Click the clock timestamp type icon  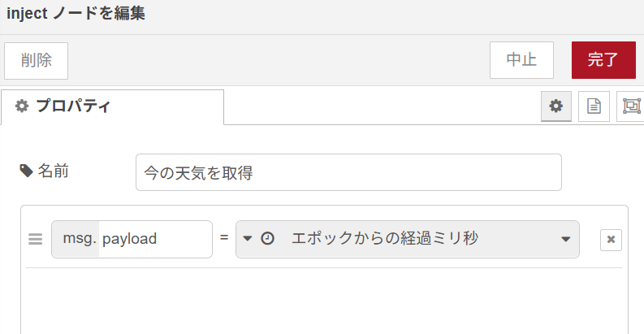point(267,238)
